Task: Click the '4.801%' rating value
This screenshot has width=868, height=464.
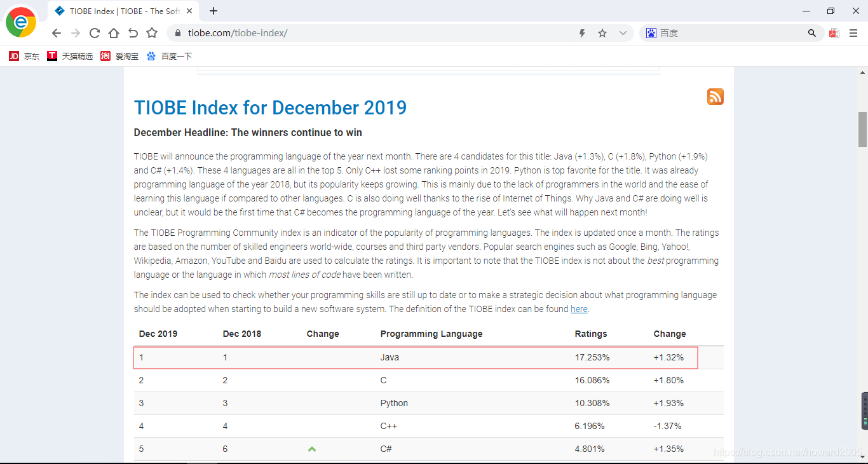Action: point(590,449)
